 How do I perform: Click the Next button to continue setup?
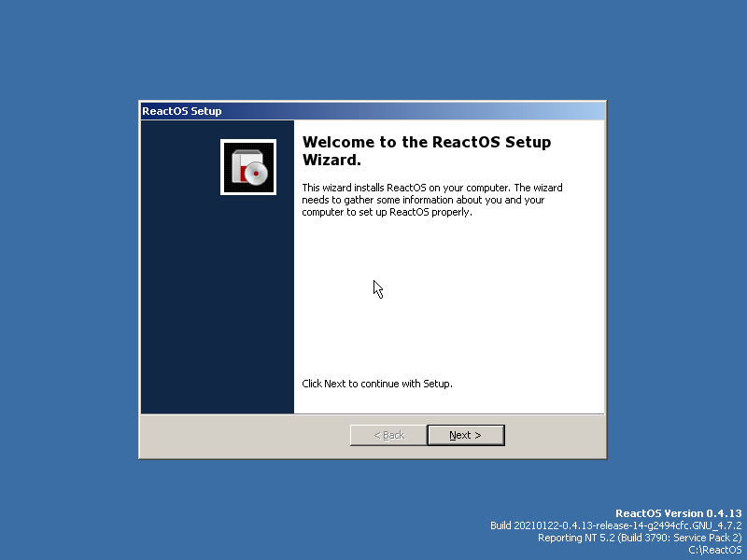[x=465, y=435]
